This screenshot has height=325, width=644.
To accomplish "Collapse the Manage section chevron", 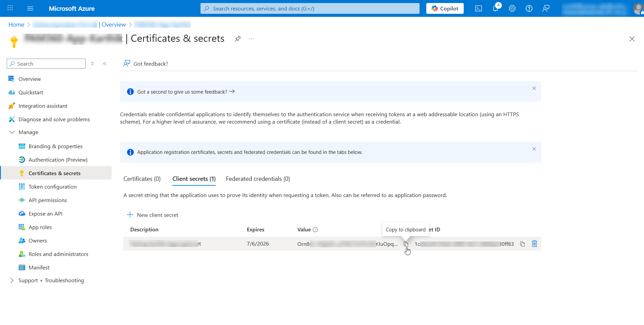I will (x=12, y=132).
